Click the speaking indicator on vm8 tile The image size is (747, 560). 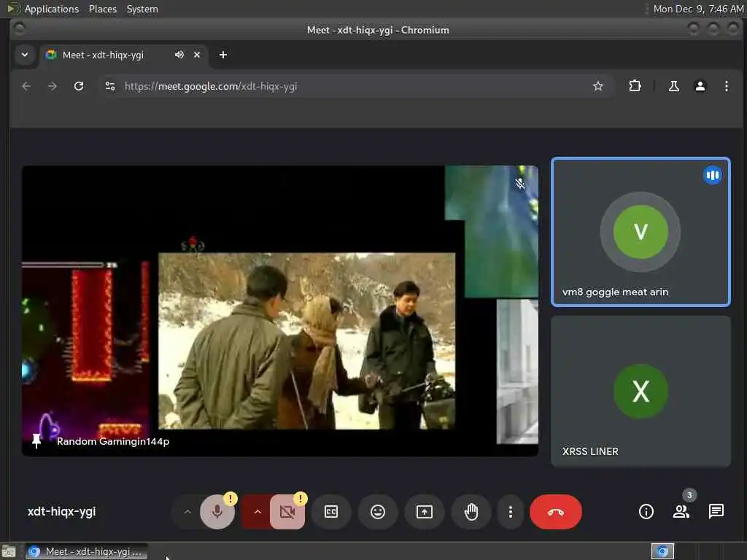point(713,175)
